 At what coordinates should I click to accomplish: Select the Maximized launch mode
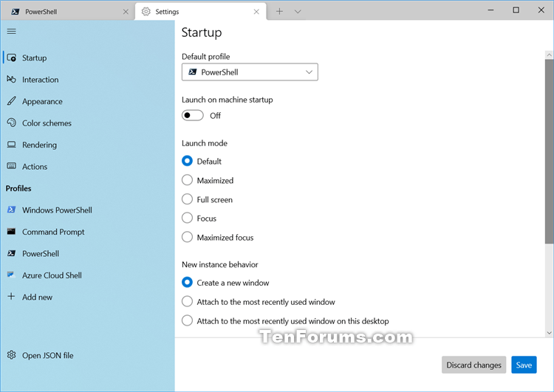(187, 180)
